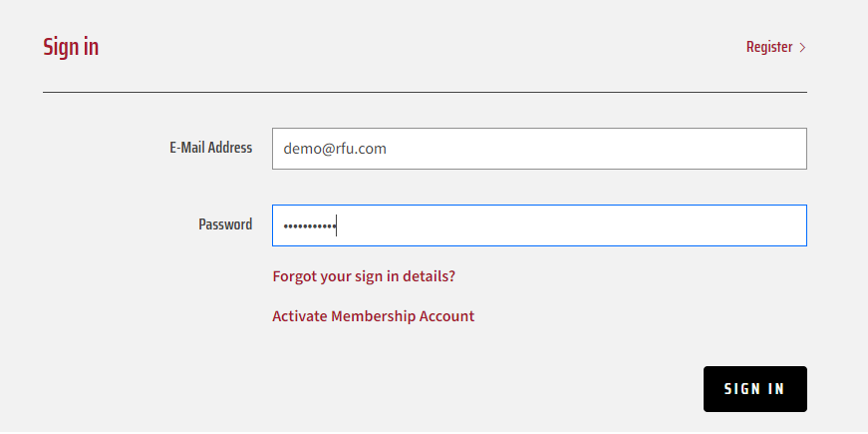Follow the Activate Membership Account link
Image resolution: width=868 pixels, height=434 pixels.
[373, 316]
